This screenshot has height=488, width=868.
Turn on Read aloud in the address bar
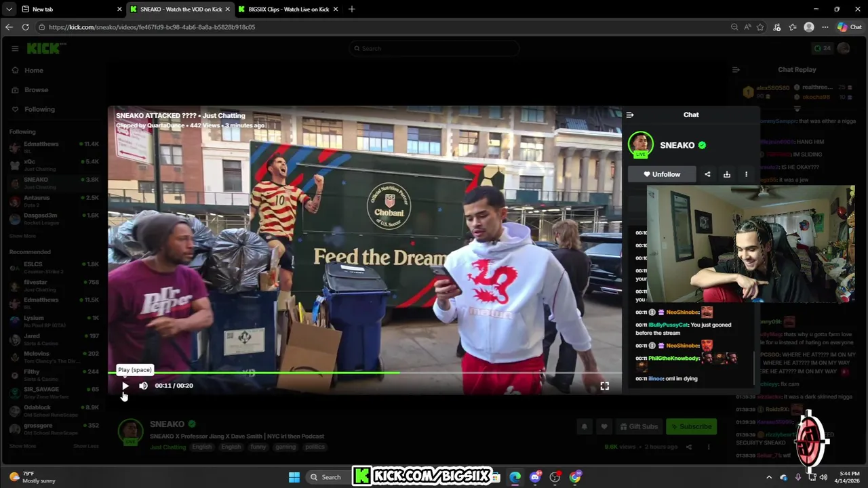(x=747, y=27)
